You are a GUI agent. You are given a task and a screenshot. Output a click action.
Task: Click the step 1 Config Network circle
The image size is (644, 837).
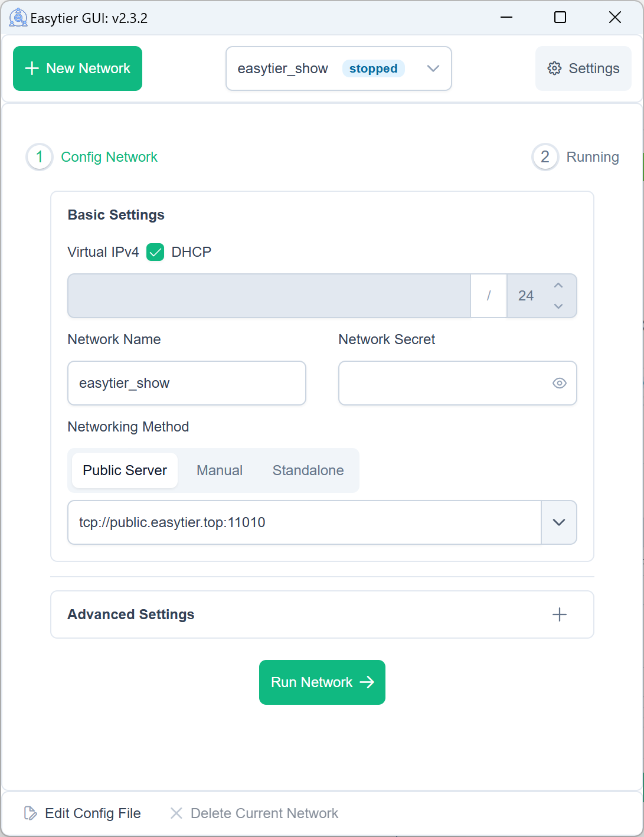click(x=39, y=157)
